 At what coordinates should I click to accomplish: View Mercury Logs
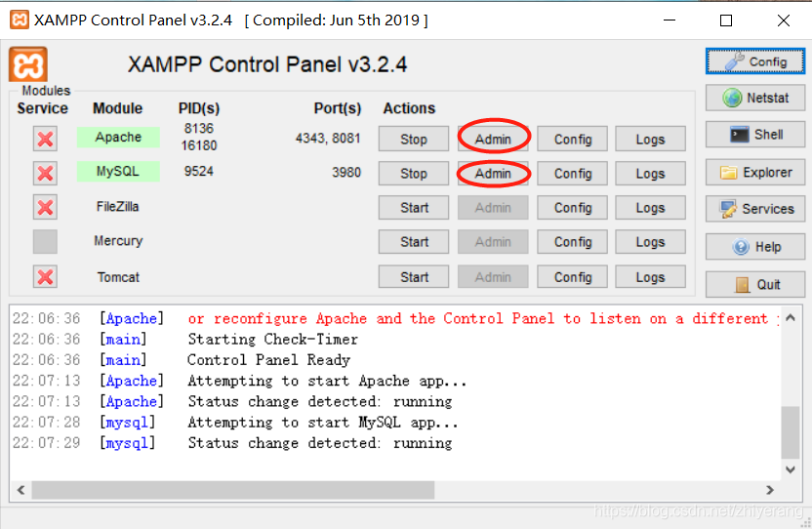click(x=650, y=241)
